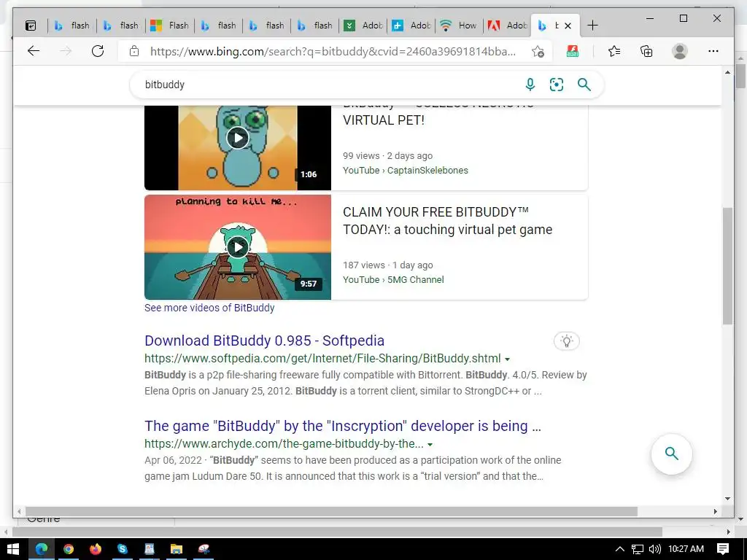Screen dimensions: 747x560
Task: Open the Inscryption developer BitBuddy article
Action: point(343,426)
